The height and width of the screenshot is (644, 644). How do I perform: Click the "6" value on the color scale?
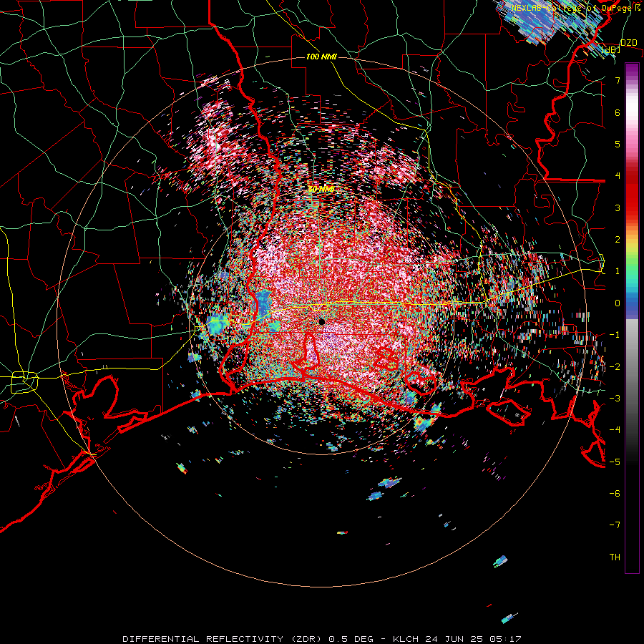coord(618,112)
